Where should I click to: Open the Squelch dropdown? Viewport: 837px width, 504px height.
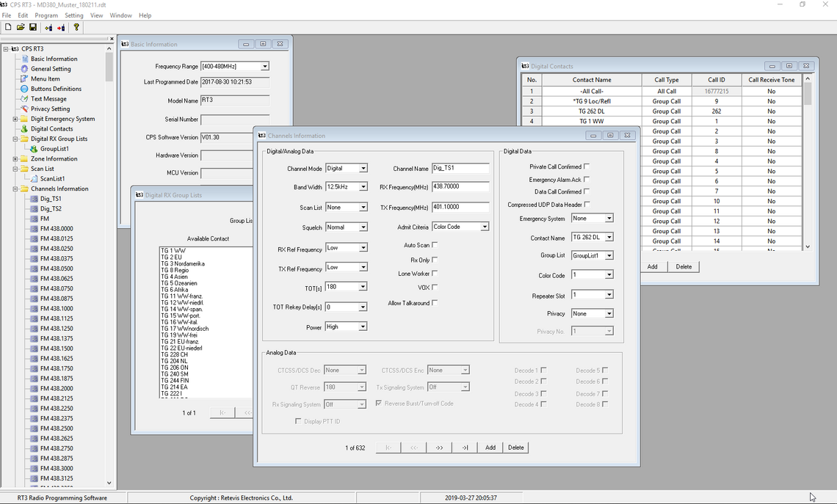pyautogui.click(x=363, y=227)
